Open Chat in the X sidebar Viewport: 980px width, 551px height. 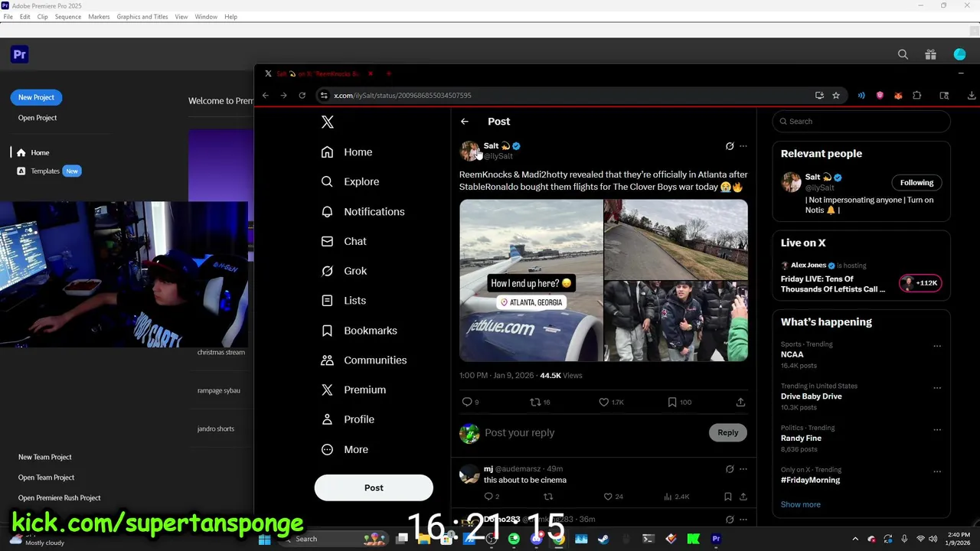344,242
